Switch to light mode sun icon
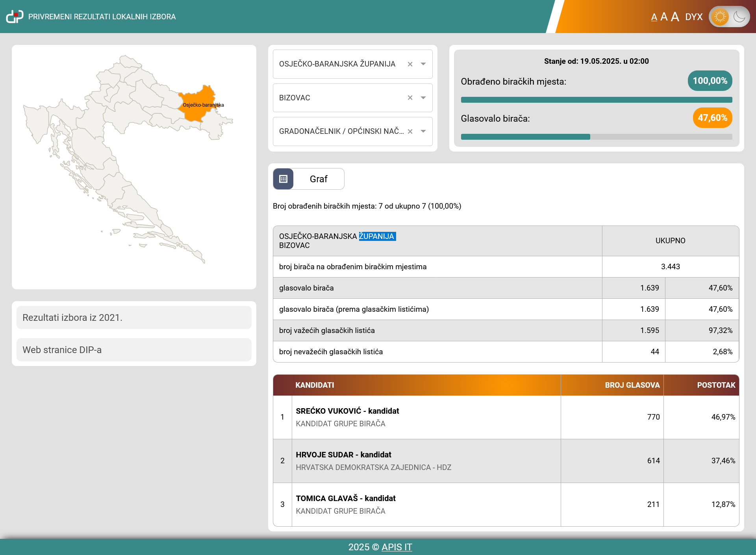This screenshot has height=555, width=756. click(x=720, y=17)
